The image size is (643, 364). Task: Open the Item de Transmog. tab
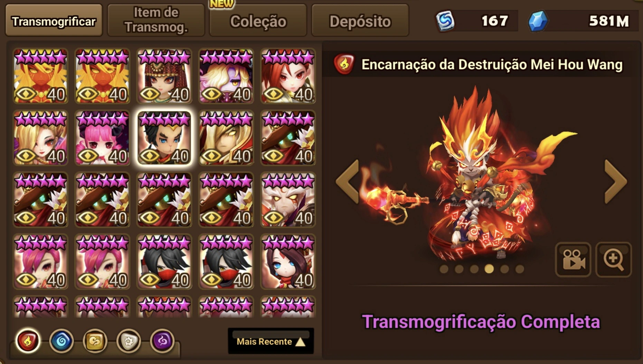click(156, 20)
